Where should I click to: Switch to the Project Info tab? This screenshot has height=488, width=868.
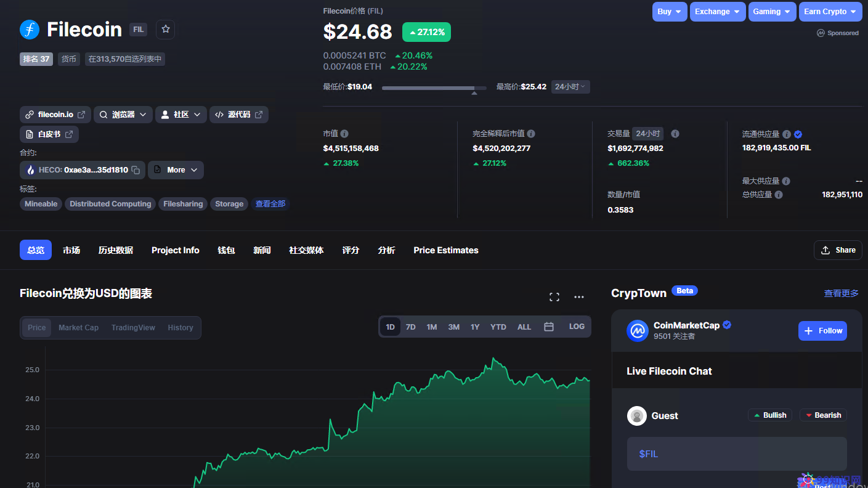tap(176, 250)
